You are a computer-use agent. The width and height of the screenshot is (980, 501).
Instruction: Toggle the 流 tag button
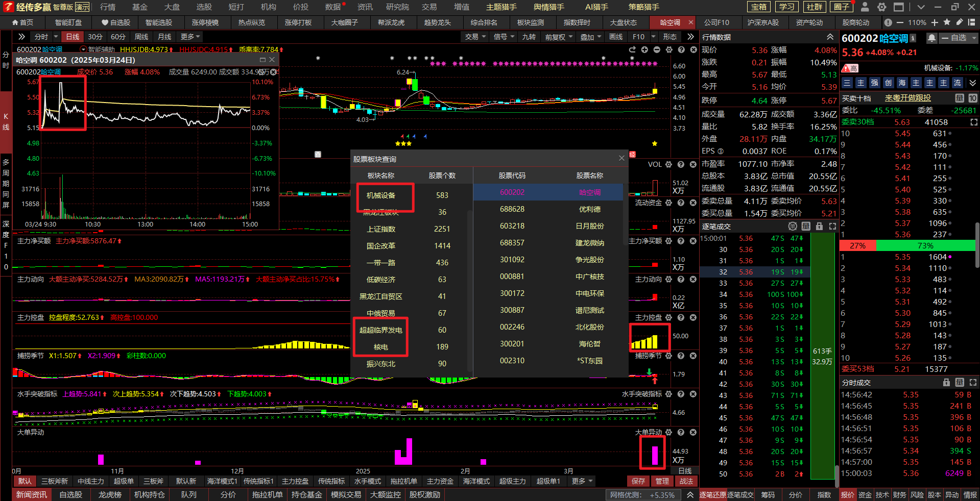coord(957,83)
